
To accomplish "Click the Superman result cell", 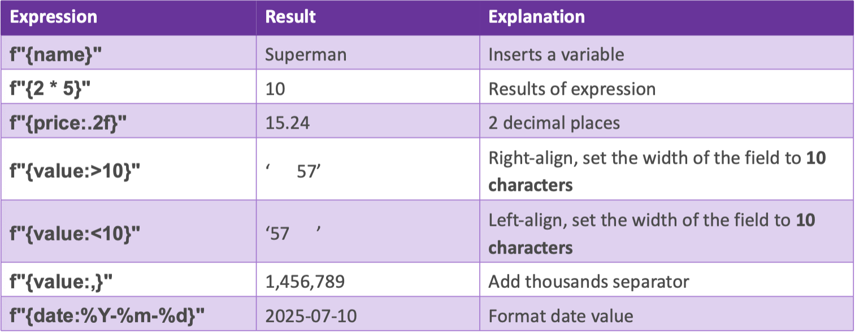I will (x=306, y=54).
